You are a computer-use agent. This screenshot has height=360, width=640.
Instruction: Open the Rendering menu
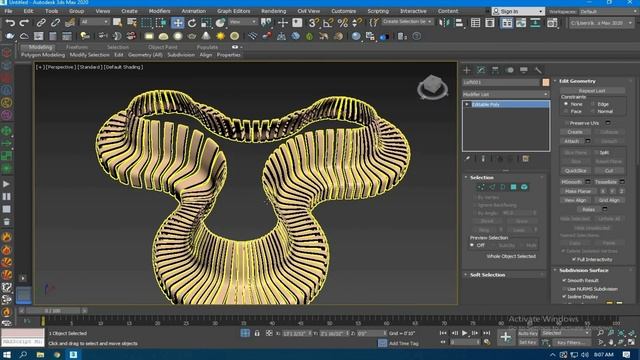[273, 11]
